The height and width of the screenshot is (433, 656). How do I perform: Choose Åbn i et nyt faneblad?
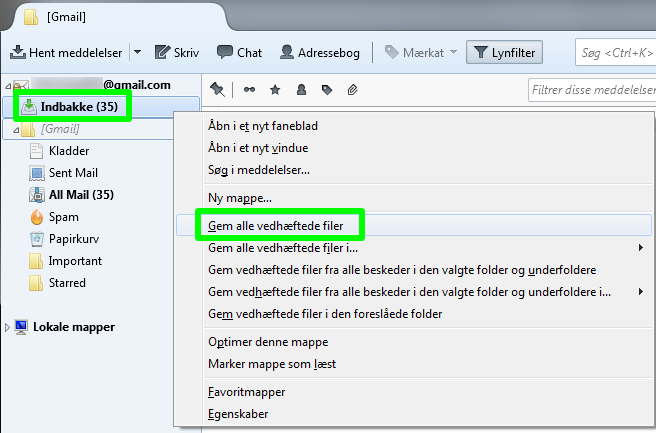263,126
